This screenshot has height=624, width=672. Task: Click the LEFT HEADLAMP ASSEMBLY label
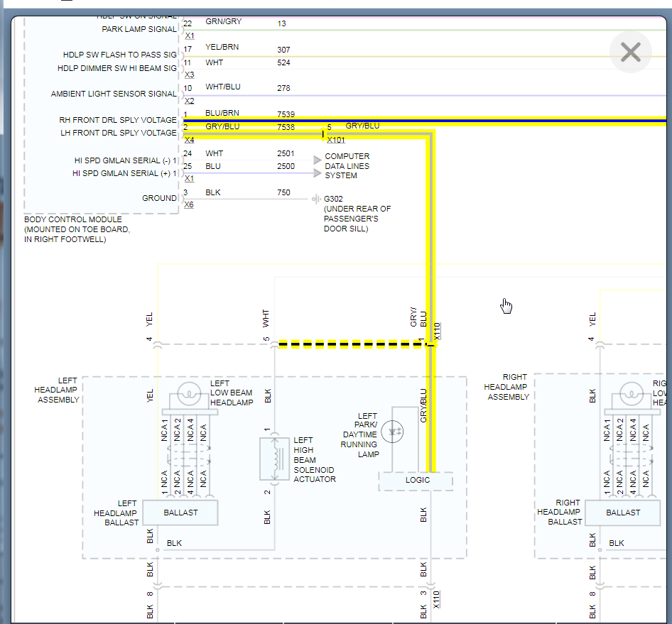[57, 390]
